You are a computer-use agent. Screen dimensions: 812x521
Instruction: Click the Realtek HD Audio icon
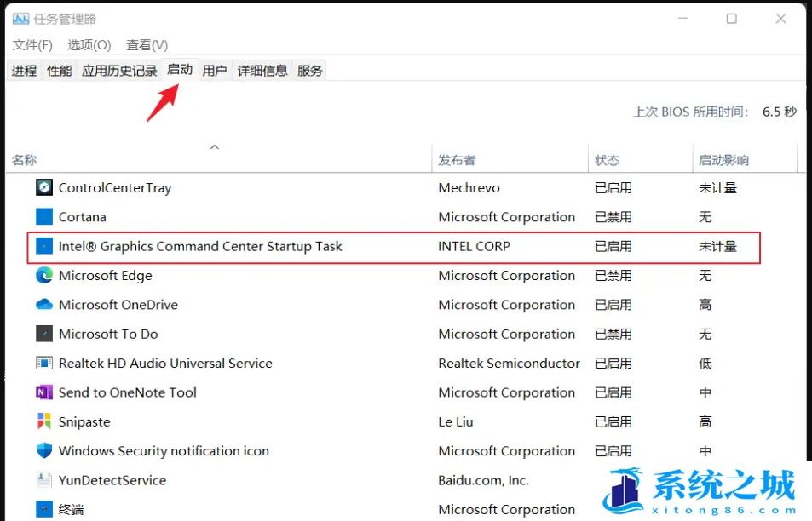(x=44, y=364)
